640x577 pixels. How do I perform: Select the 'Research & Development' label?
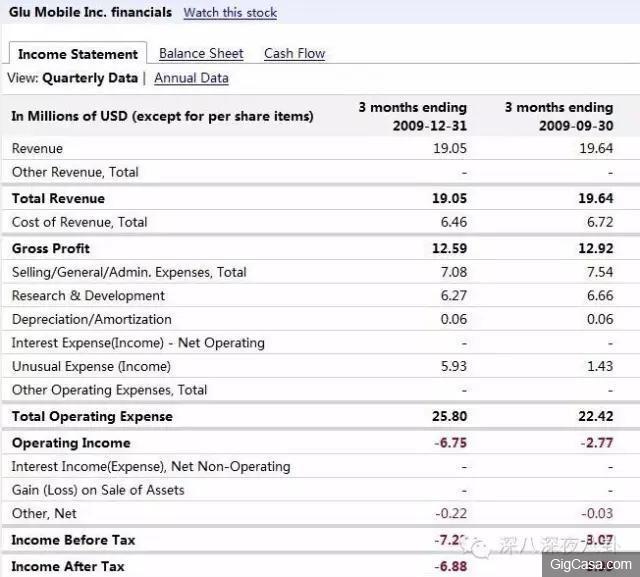pyautogui.click(x=89, y=295)
